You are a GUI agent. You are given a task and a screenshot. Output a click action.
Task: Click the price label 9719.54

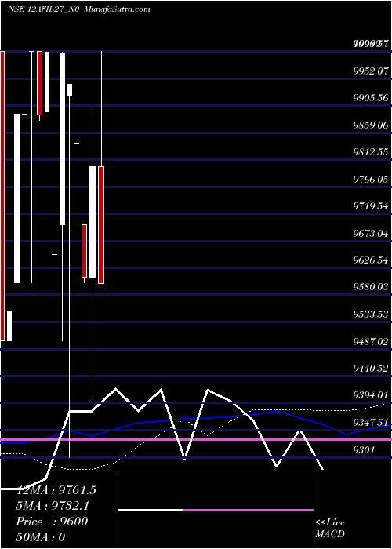pyautogui.click(x=371, y=206)
